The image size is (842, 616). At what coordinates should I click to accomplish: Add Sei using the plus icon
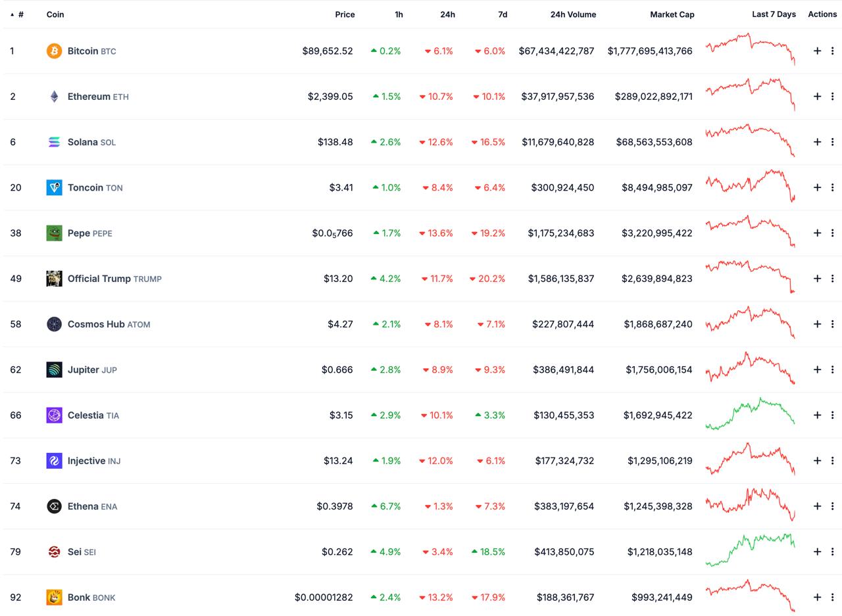[817, 552]
